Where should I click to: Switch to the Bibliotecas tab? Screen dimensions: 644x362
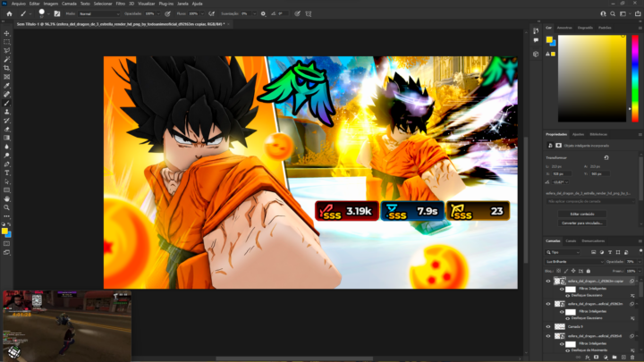coord(598,134)
